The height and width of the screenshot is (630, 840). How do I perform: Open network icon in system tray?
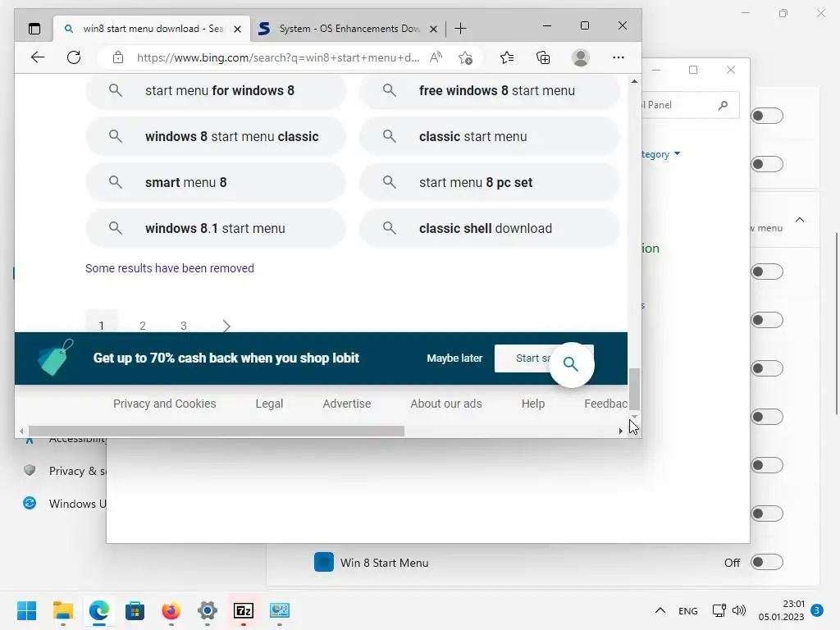pyautogui.click(x=719, y=610)
